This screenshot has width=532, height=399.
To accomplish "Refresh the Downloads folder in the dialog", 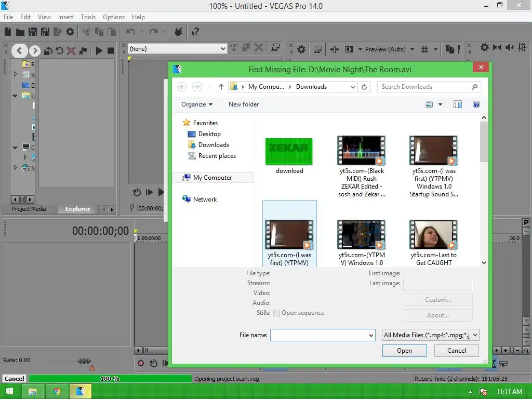I will coord(364,87).
